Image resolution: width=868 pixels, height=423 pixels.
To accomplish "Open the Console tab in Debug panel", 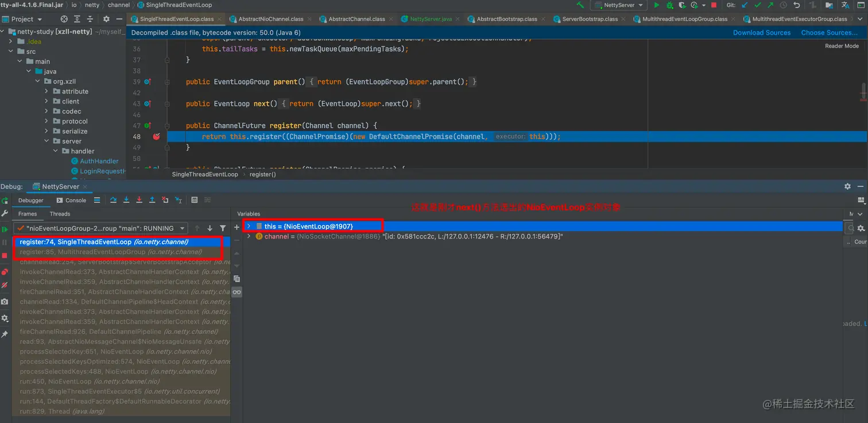I will point(72,200).
